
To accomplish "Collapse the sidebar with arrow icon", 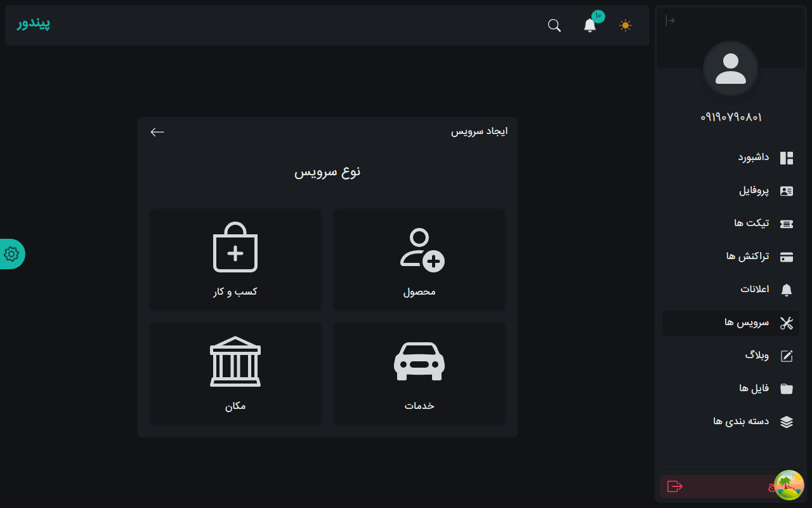I will (x=670, y=20).
